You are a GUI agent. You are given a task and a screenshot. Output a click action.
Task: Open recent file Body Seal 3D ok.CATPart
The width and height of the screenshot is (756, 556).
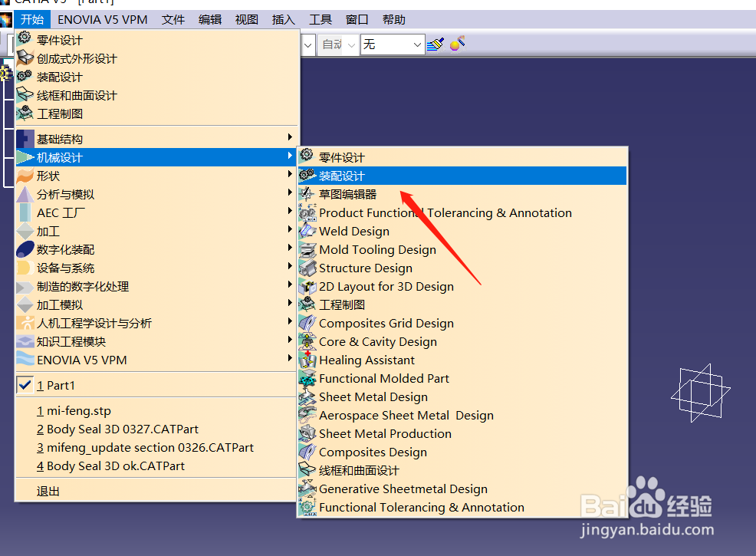pos(156,466)
